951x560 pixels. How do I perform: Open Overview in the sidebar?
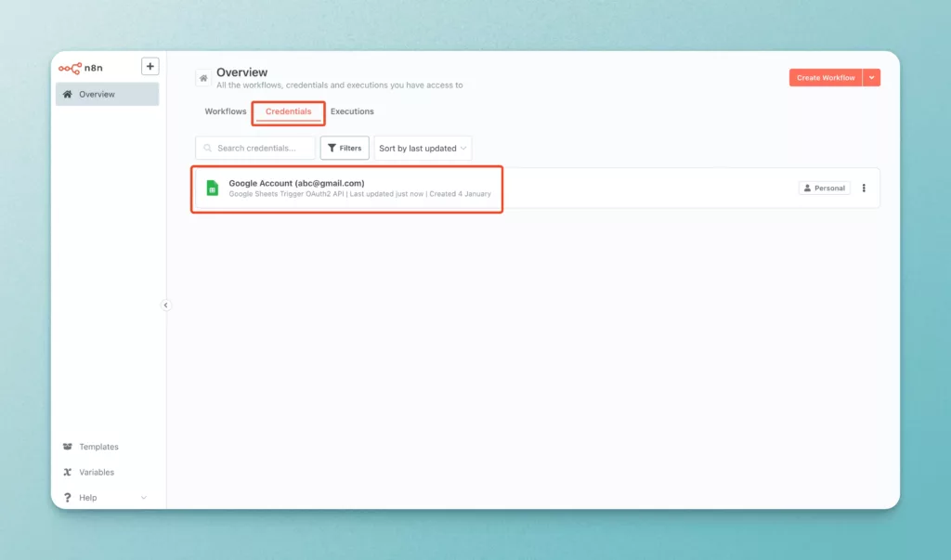(x=108, y=94)
